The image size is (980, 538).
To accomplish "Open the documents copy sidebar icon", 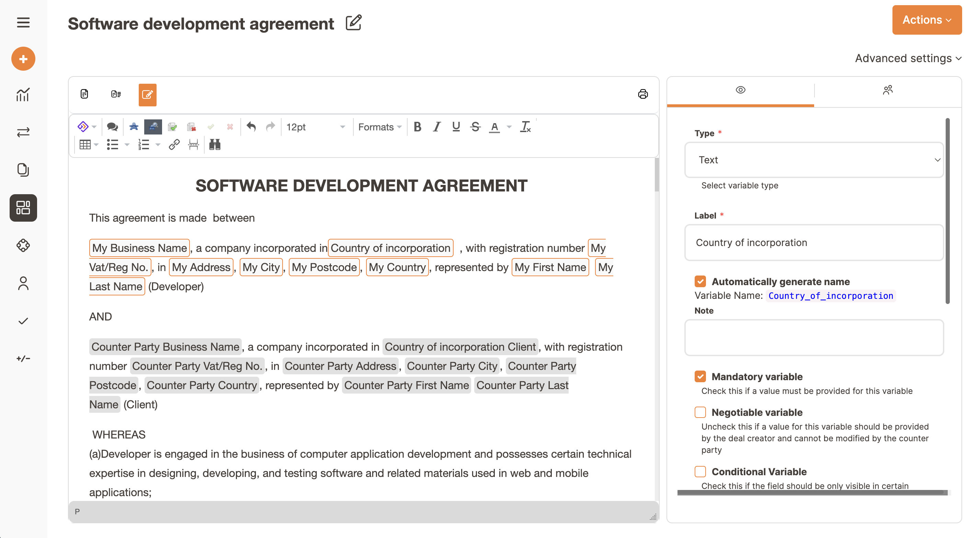I will (23, 169).
